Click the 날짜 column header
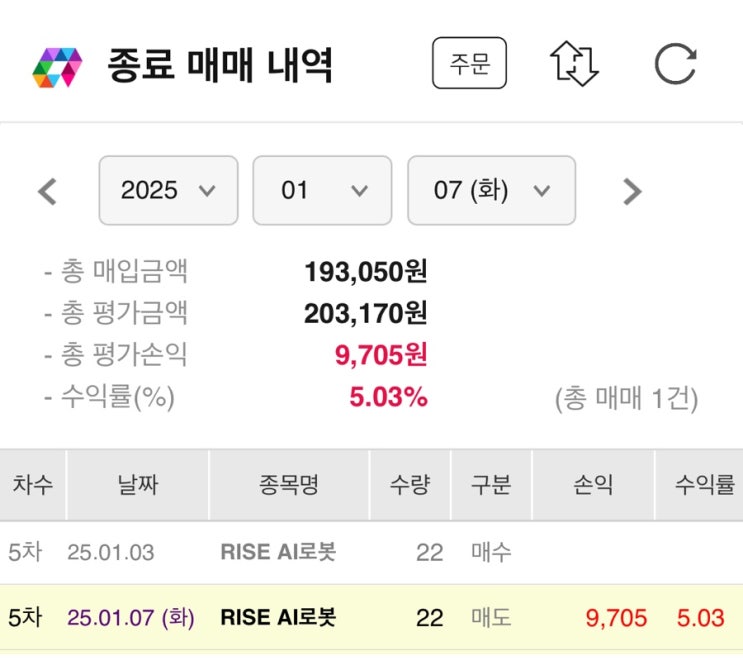 tap(137, 486)
